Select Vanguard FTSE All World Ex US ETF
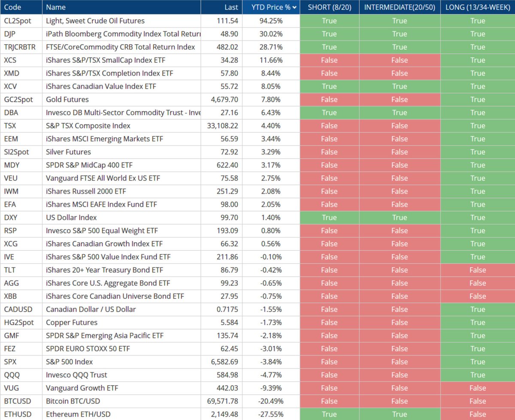 tap(121, 178)
